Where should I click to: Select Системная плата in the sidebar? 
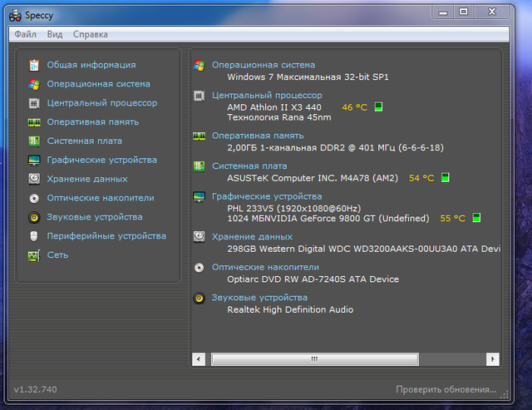[x=85, y=141]
